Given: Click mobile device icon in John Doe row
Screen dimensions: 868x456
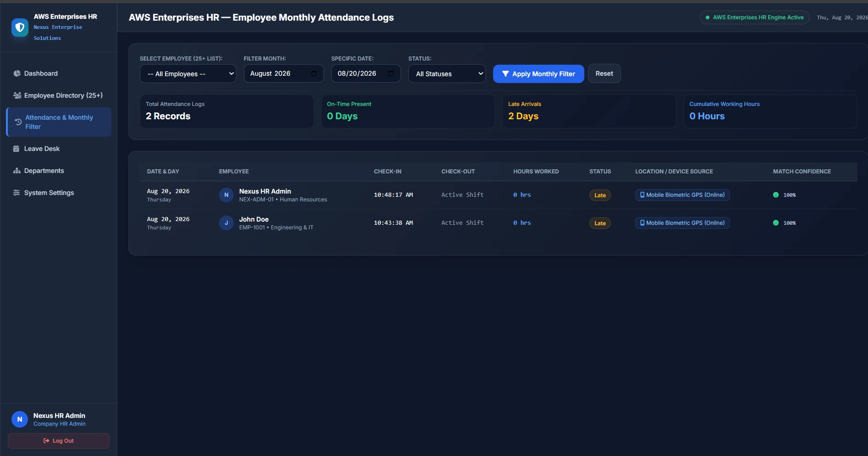Looking at the screenshot, I should click(x=643, y=223).
